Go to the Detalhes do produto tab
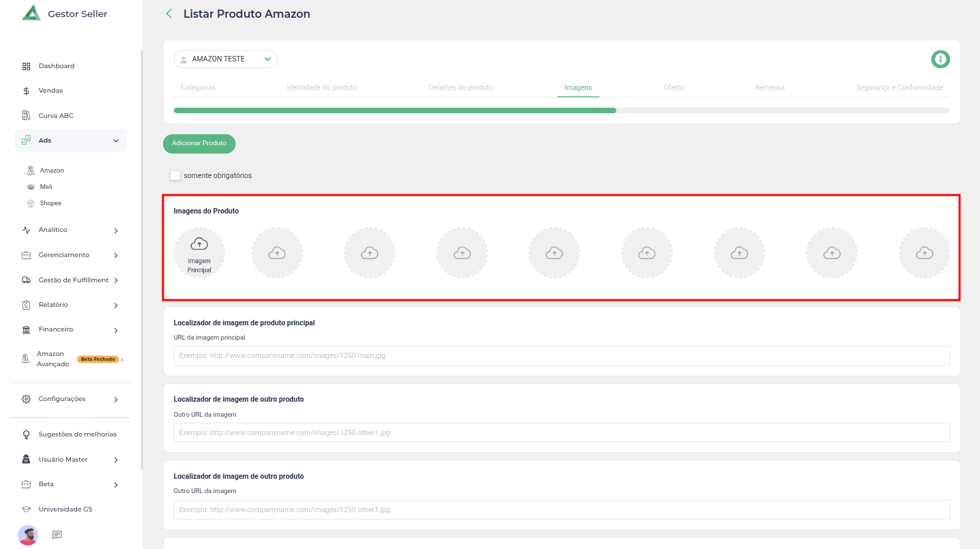 tap(460, 87)
